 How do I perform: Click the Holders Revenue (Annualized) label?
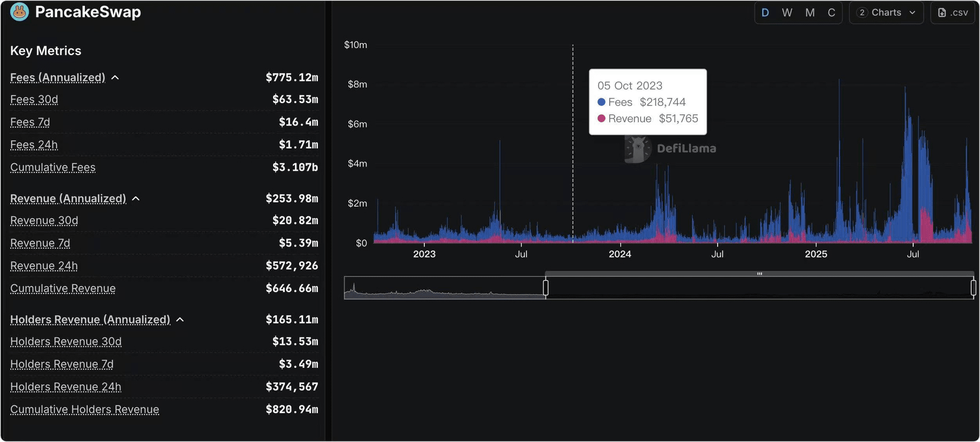point(90,319)
